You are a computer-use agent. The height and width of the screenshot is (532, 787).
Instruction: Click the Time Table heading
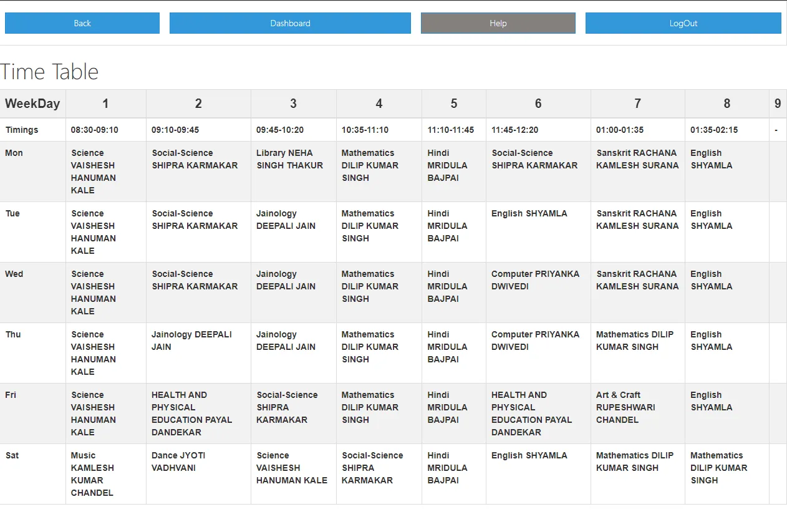(x=50, y=72)
